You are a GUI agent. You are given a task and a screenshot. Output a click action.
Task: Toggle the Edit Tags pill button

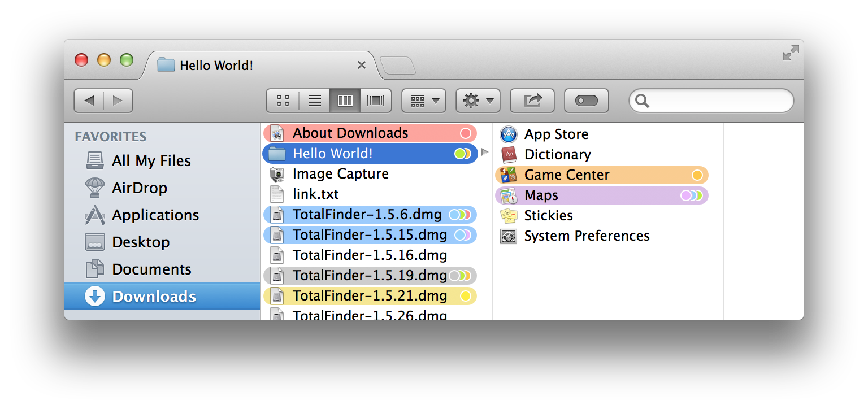tap(586, 101)
